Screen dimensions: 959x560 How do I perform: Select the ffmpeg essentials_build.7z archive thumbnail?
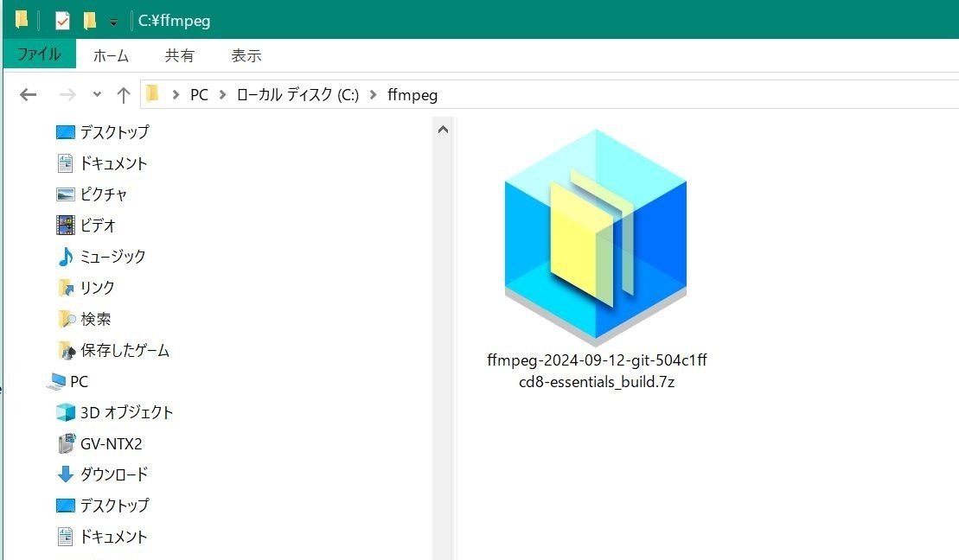[596, 236]
